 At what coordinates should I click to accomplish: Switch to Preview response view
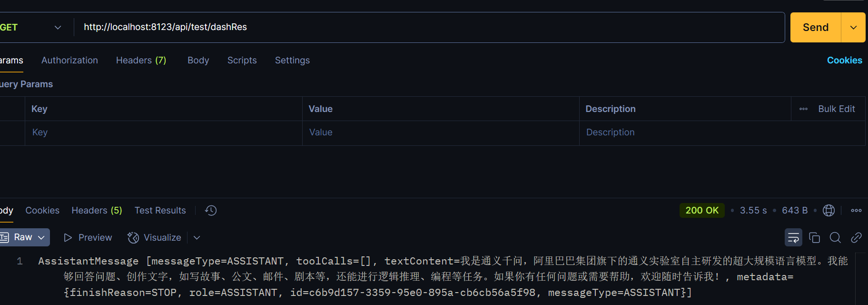coord(88,237)
